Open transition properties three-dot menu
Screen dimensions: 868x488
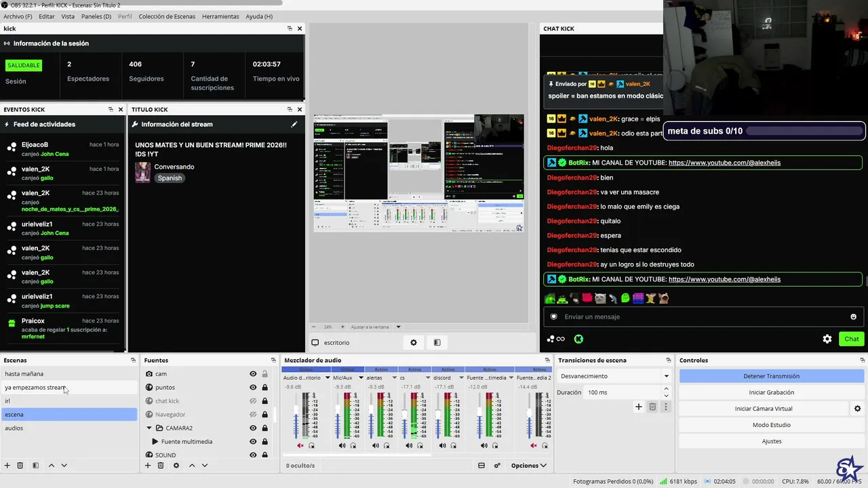point(666,407)
